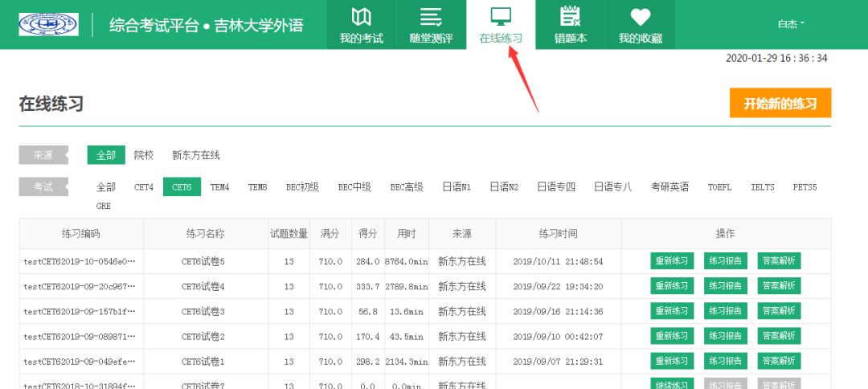868x389 pixels.
Task: Click 重新练习 for CET6试卷5
Action: pos(672,261)
